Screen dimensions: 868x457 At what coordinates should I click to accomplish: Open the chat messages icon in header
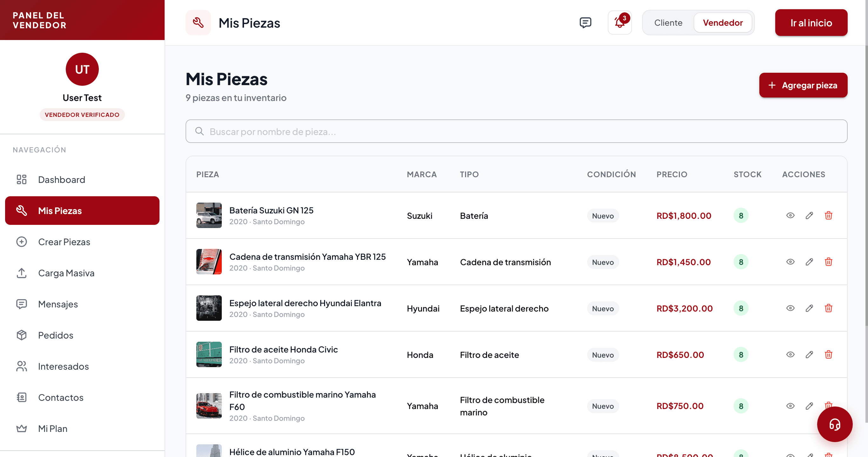coord(585,23)
